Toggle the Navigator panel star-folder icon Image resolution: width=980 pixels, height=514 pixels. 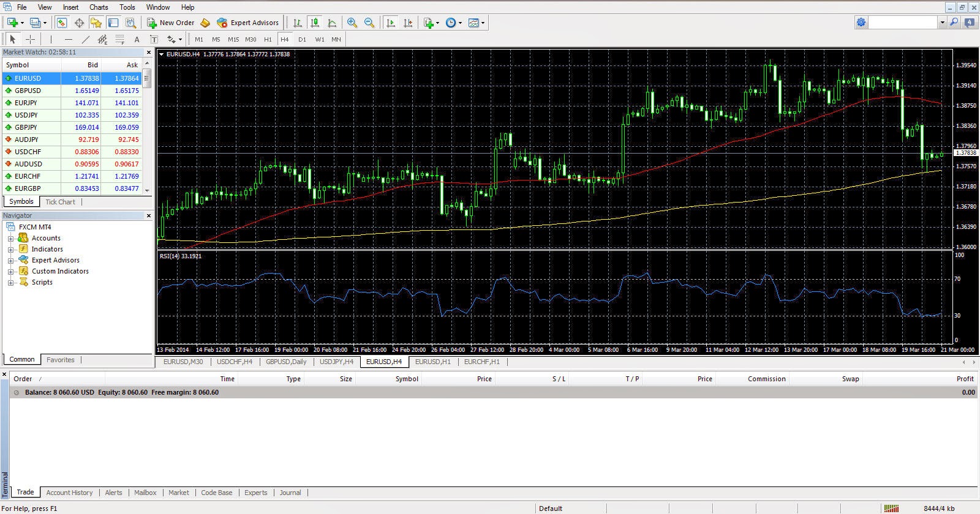click(x=96, y=23)
